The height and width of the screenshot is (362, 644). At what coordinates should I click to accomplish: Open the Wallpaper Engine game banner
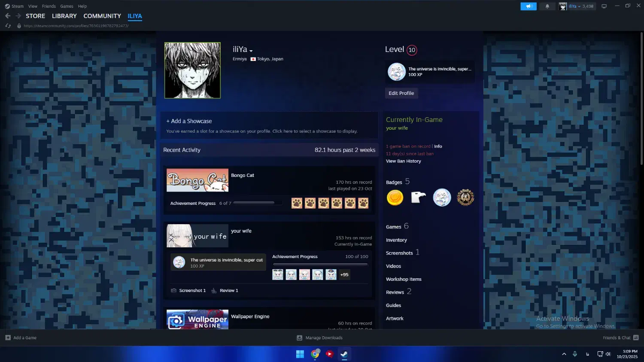pyautogui.click(x=197, y=319)
